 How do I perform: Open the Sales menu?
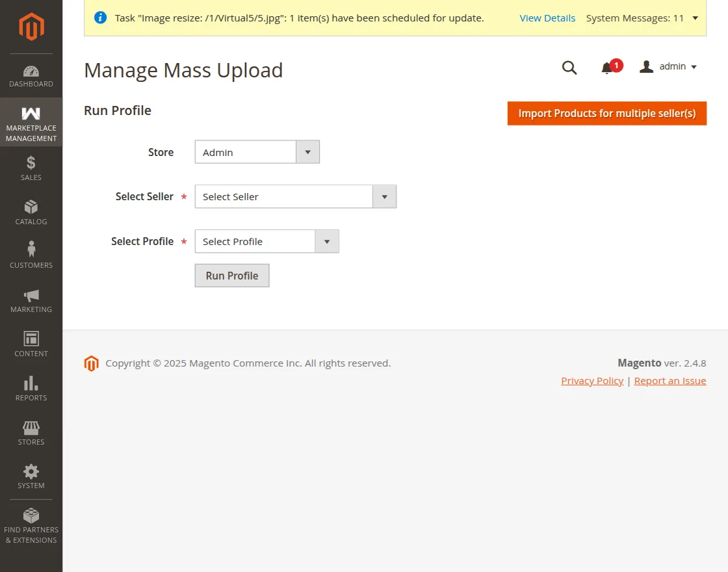pos(31,168)
